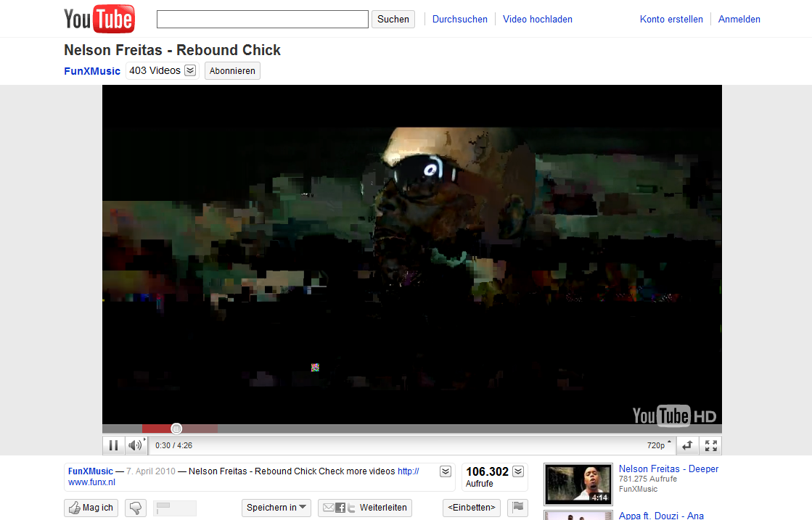The image size is (812, 520).
Task: Open the FunXMusic channel link in header
Action: point(92,71)
